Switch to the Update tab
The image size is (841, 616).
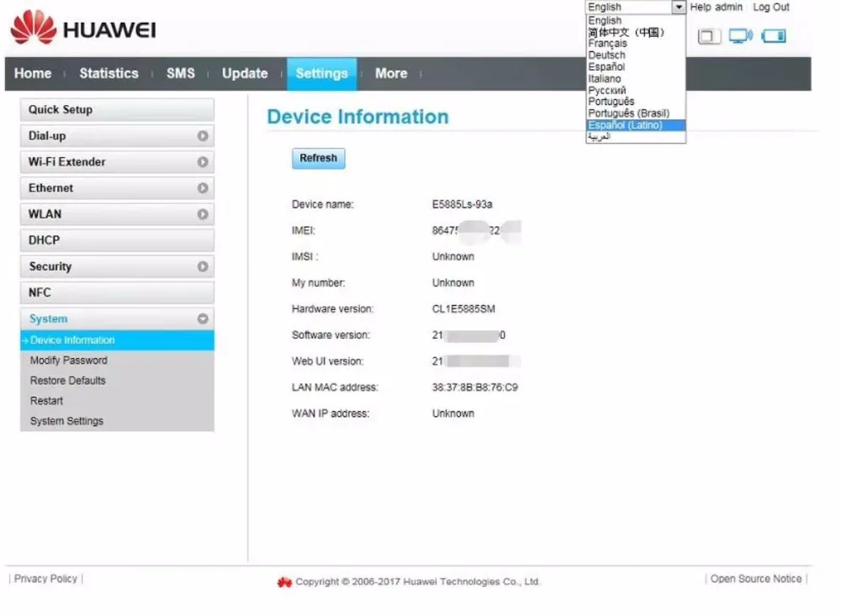point(245,73)
